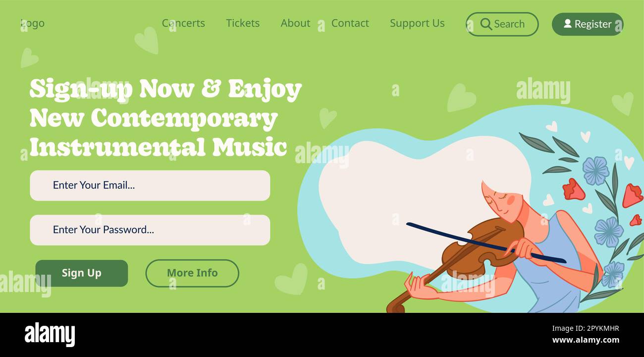Go to the Tickets page

[x=243, y=23]
